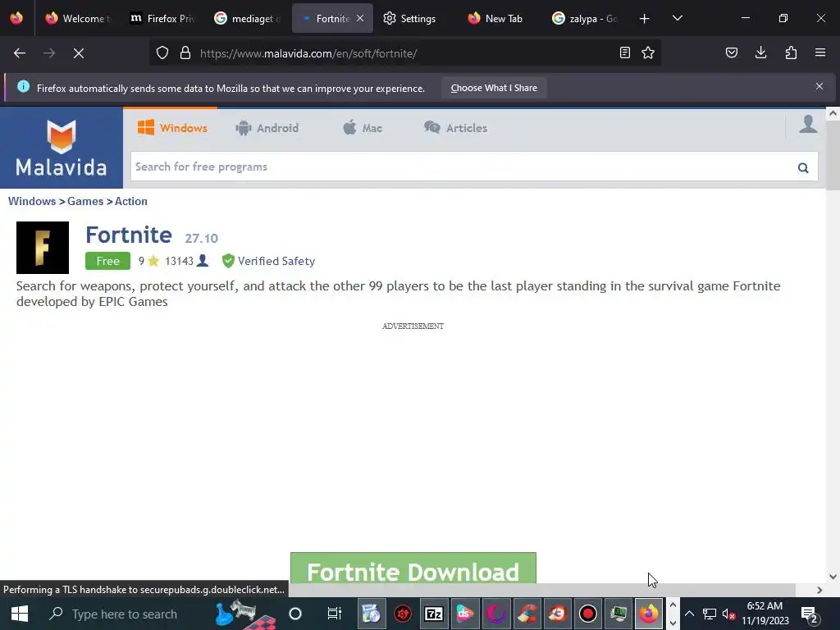This screenshot has width=840, height=630.
Task: Click the taskbar search box
Action: 126,614
